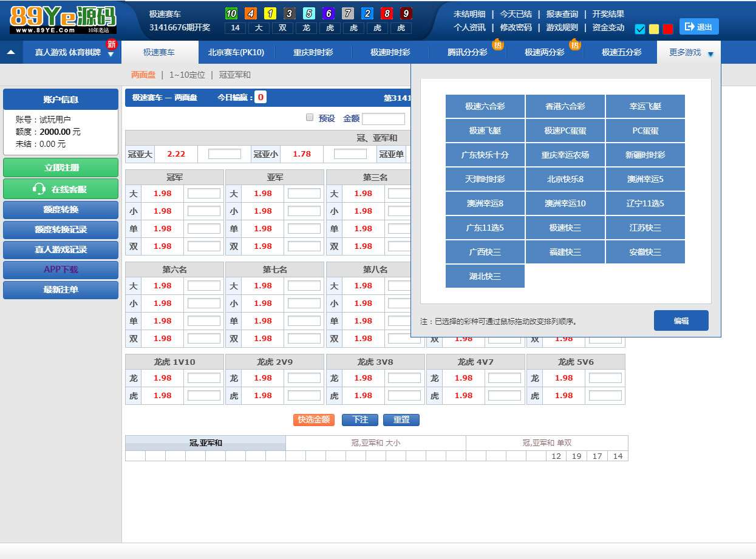
Task: Click the 退出 logout button
Action: (698, 27)
